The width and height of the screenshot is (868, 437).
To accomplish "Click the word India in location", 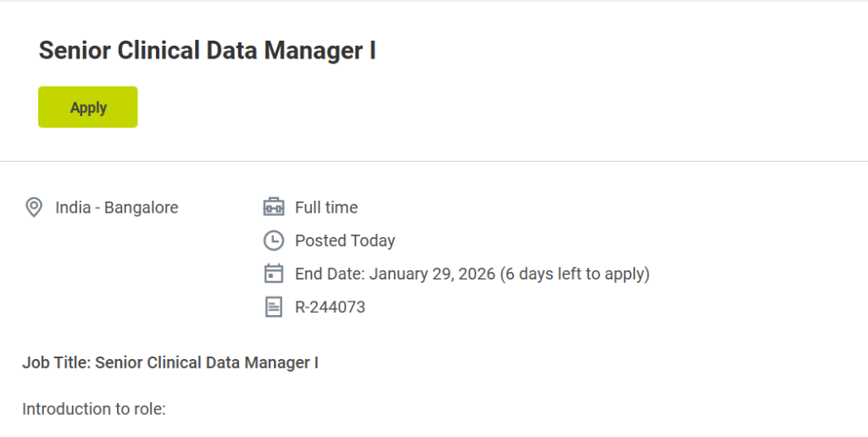I will 73,207.
